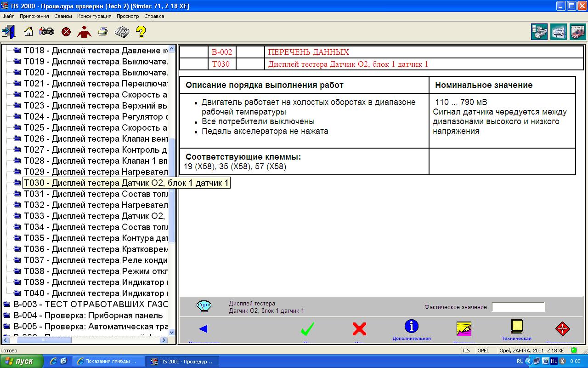Select tree item T023 Верхний
Screen dimensions: 588x368
coord(96,106)
